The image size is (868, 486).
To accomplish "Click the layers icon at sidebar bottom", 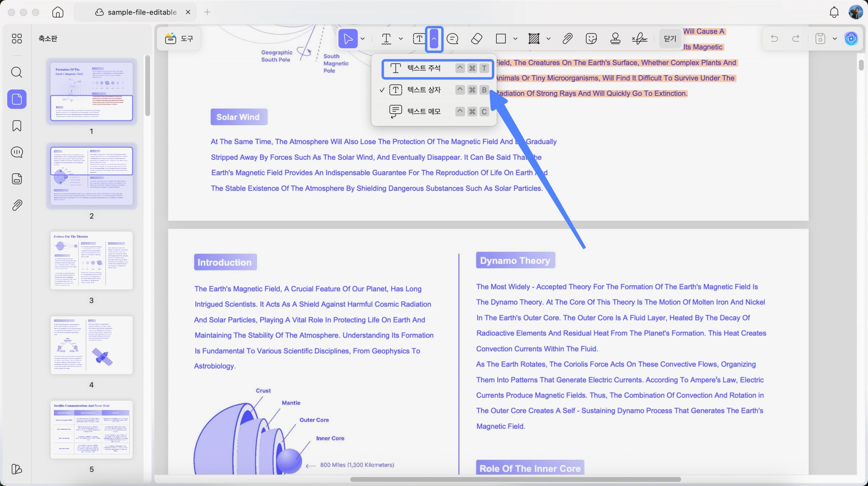I will point(17,469).
